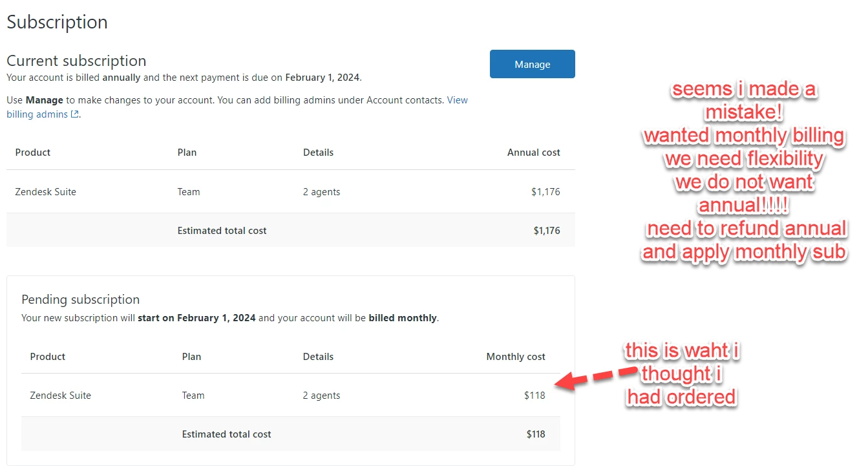Click the February 1, 2024 due date text
This screenshot has height=466, width=868.
[322, 78]
